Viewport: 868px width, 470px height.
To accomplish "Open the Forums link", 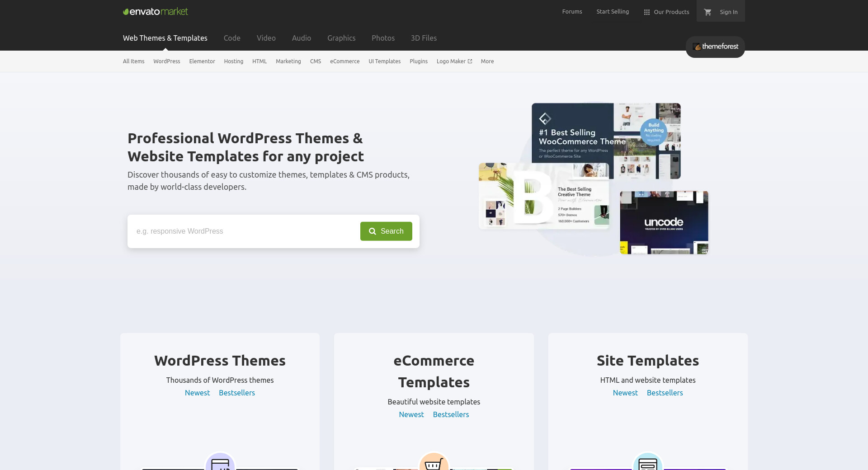I will 572,12.
